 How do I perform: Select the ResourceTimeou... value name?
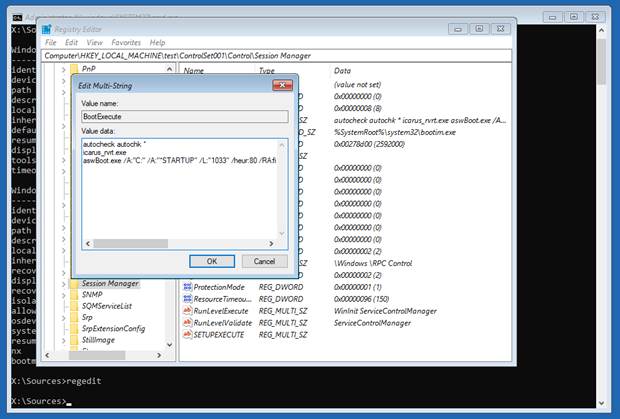point(222,299)
